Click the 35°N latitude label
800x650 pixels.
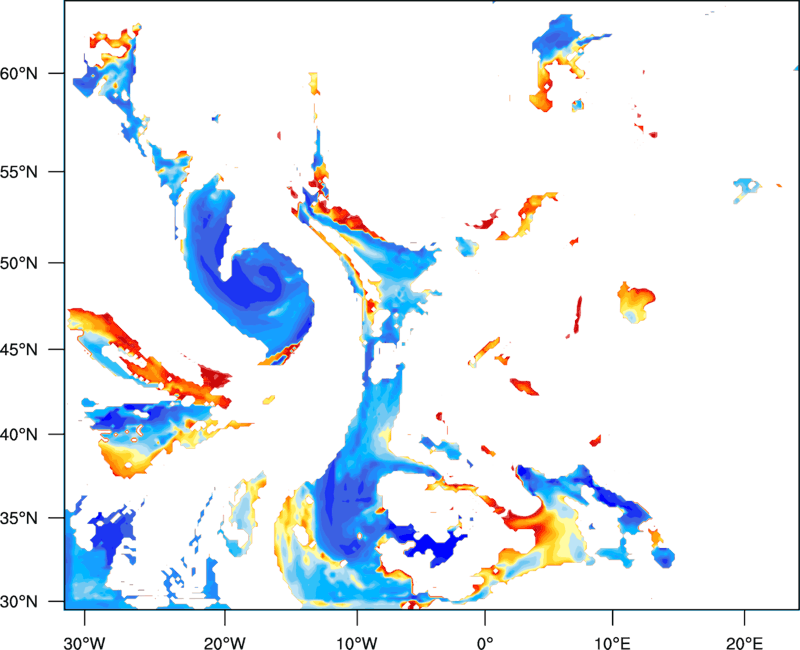[x=19, y=518]
